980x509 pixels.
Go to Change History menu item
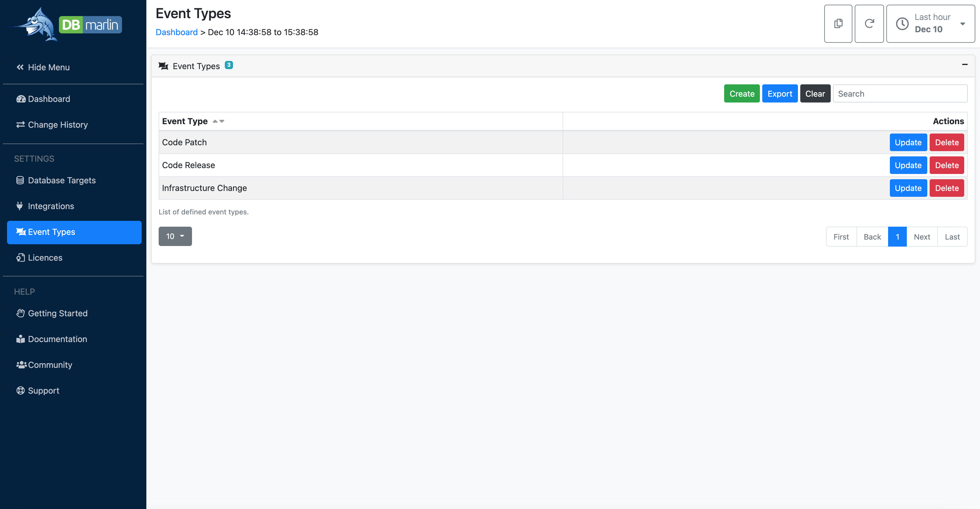tap(57, 125)
